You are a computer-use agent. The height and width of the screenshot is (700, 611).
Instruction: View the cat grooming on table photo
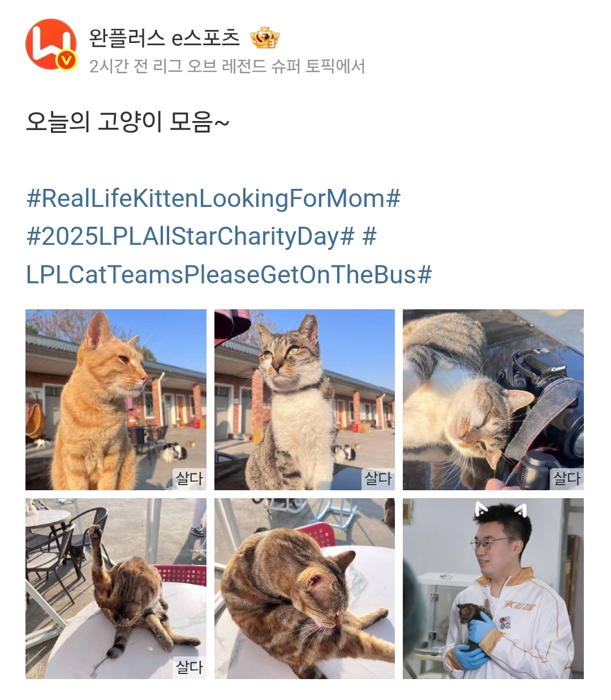pos(304,589)
